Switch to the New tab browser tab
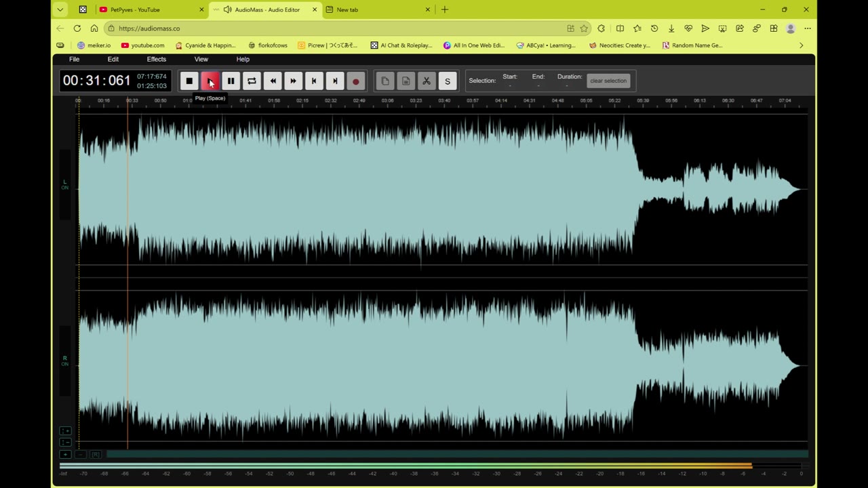The height and width of the screenshot is (488, 868). coord(378,9)
